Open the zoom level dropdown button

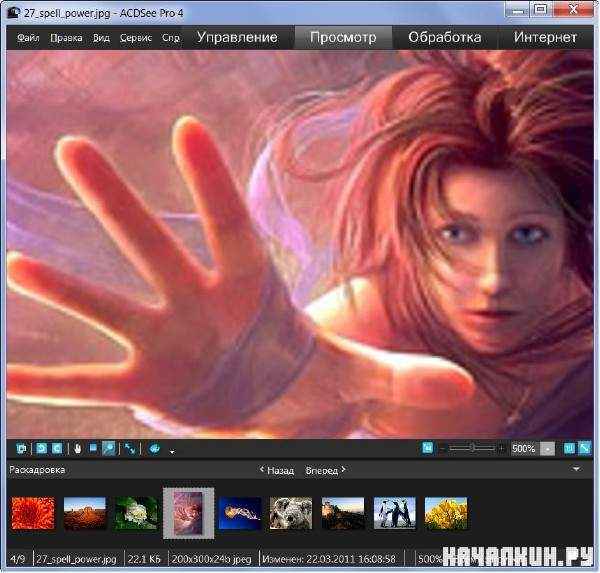(548, 449)
